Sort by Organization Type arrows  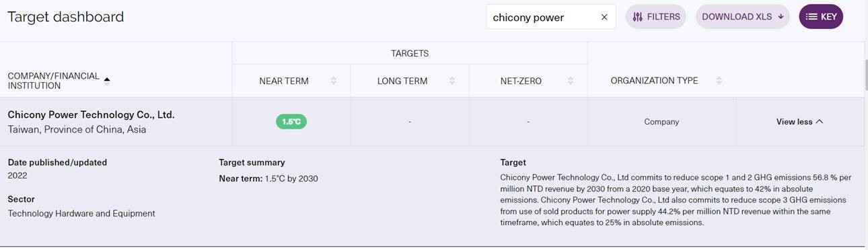click(x=719, y=81)
